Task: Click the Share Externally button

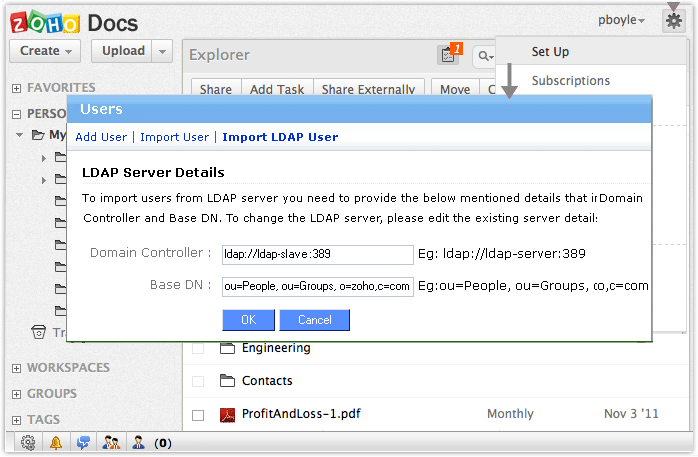Action: 369,87
